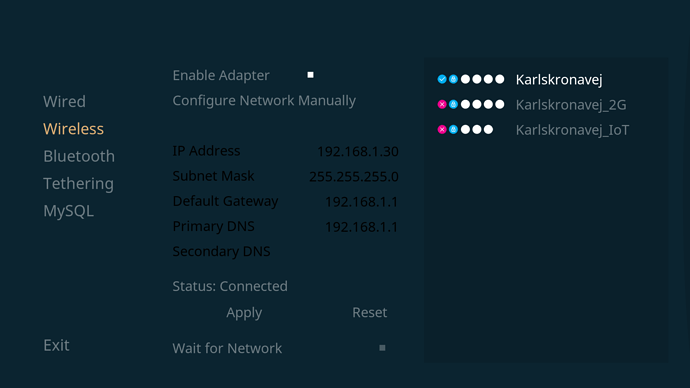Click the pink X icon beside Karlskronavej_IoT
690x388 pixels.
click(x=442, y=129)
